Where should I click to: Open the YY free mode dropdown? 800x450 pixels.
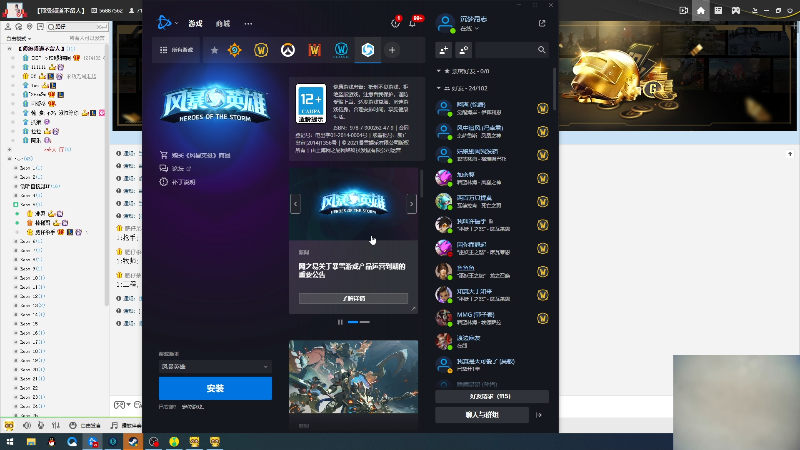pos(19,38)
